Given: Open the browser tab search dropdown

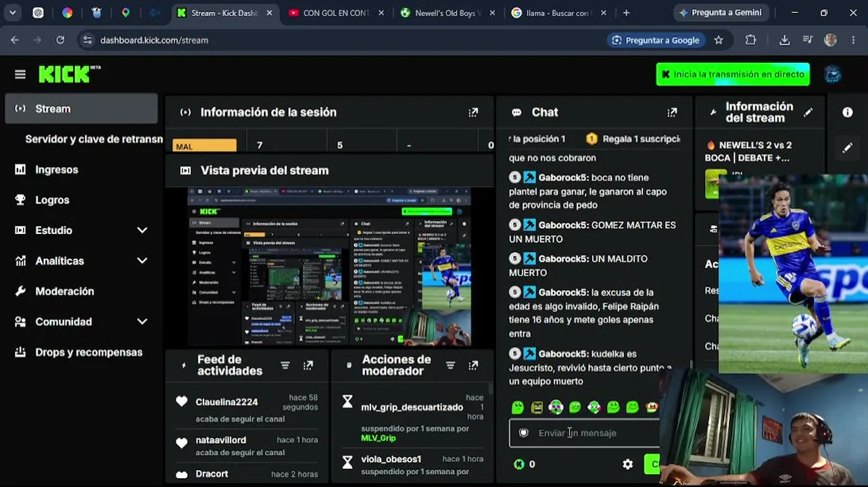Looking at the screenshot, I should coord(13,13).
